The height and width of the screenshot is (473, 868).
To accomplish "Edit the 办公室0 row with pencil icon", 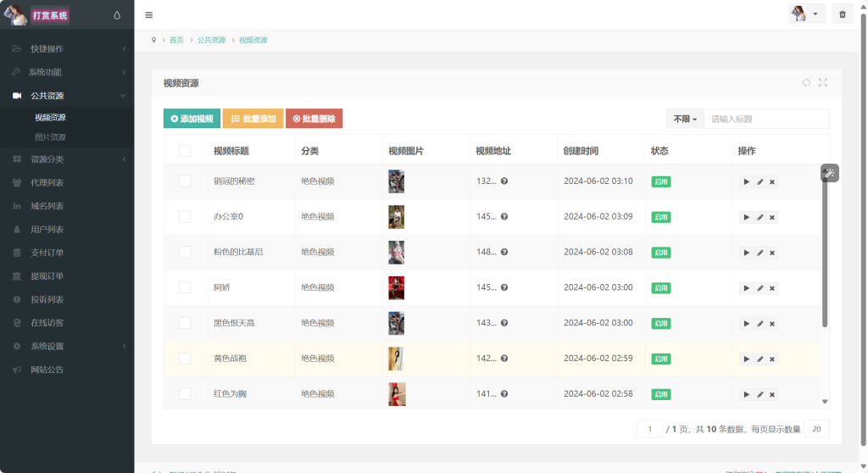I will [x=759, y=217].
